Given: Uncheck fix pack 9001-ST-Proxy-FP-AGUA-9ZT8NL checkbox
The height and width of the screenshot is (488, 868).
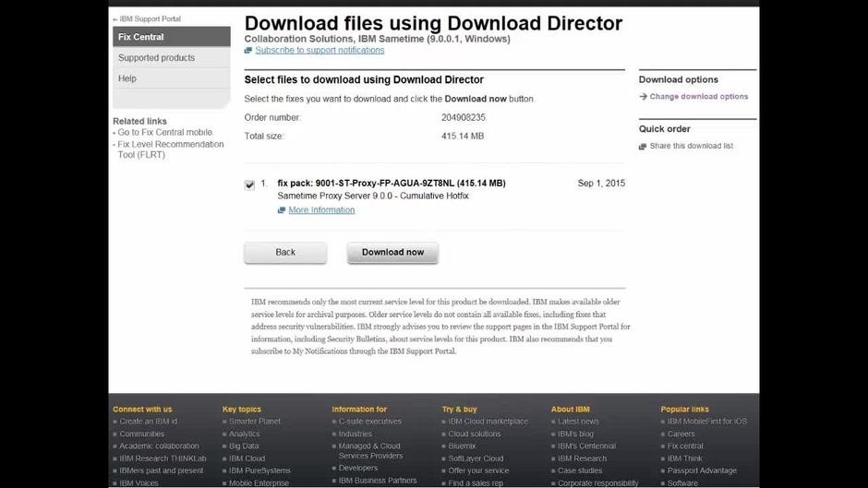Looking at the screenshot, I should coord(249,184).
